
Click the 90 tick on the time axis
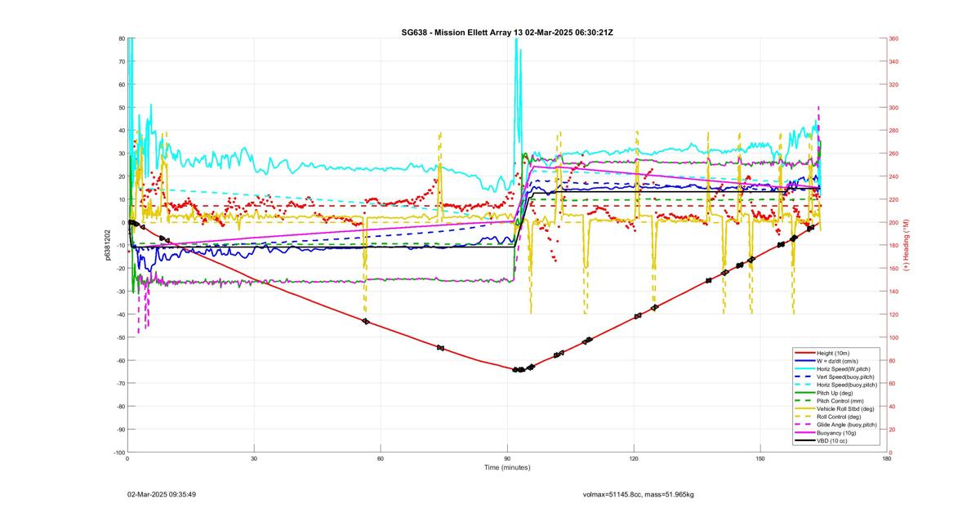tap(507, 459)
